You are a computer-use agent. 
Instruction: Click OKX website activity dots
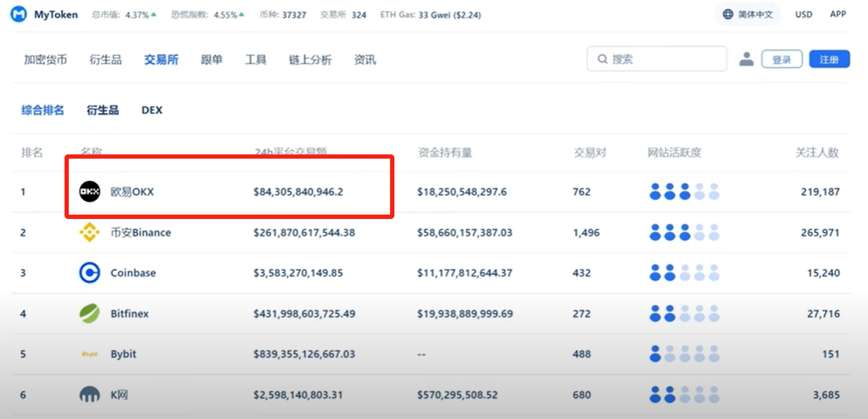(685, 192)
